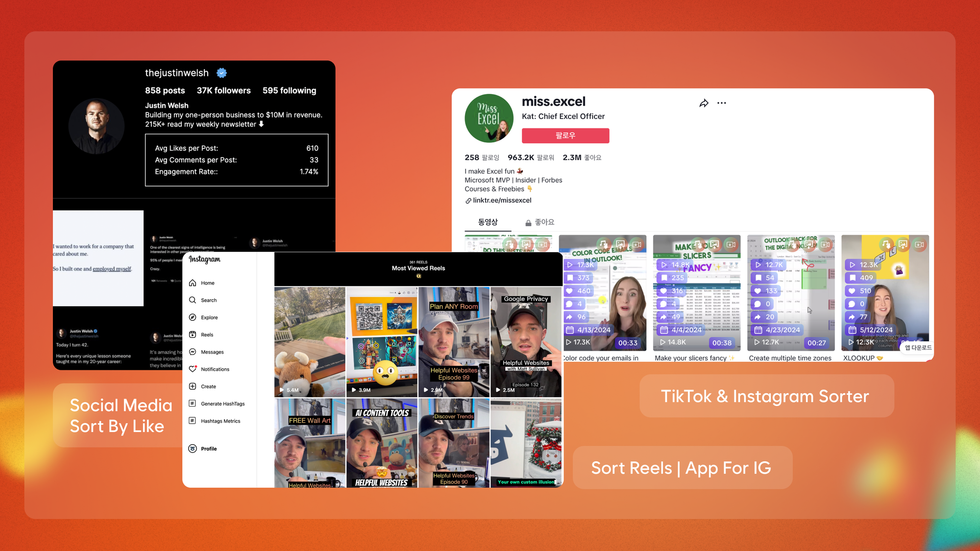Viewport: 980px width, 551px height.
Task: Click the link icon beside linktr.ee/missexcel
Action: [468, 201]
